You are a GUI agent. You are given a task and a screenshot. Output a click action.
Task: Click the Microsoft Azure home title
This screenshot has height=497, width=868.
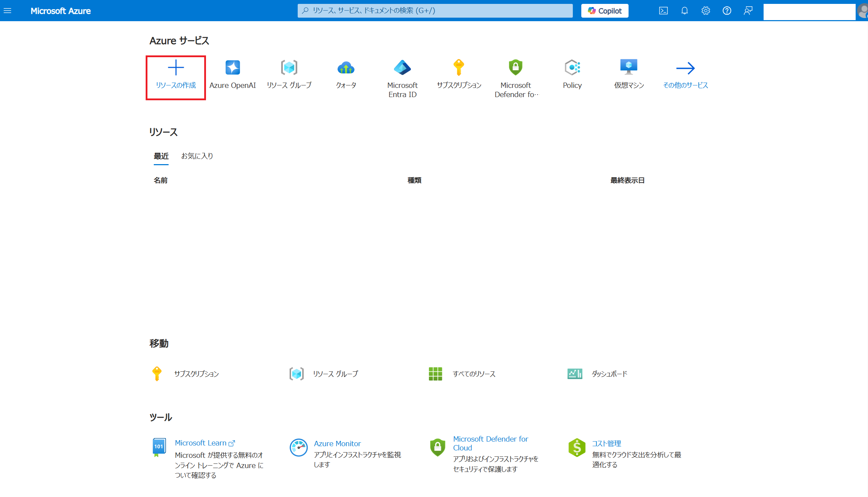60,11
